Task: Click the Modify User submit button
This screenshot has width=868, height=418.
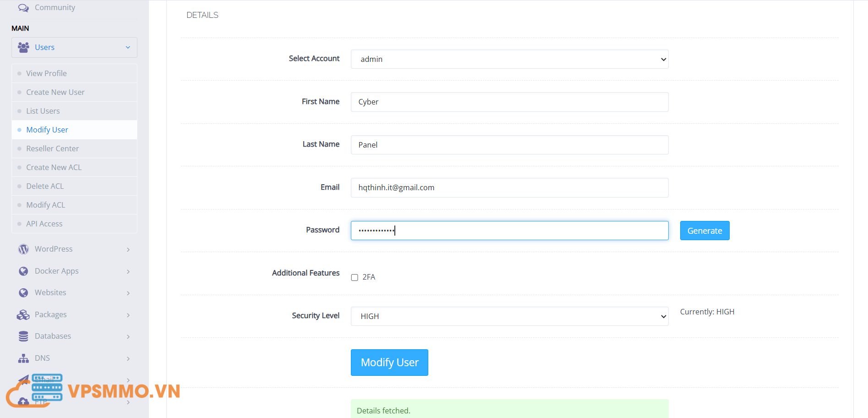Action: click(389, 363)
